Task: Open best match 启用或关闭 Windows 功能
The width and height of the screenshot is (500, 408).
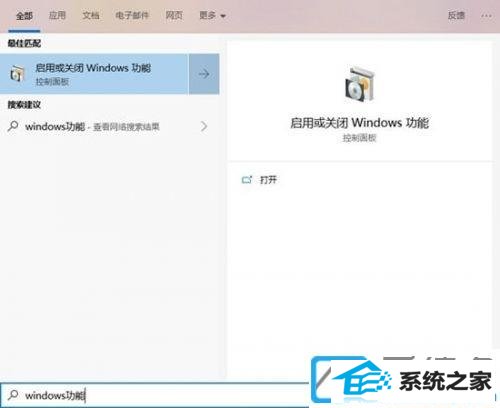Action: tap(94, 74)
